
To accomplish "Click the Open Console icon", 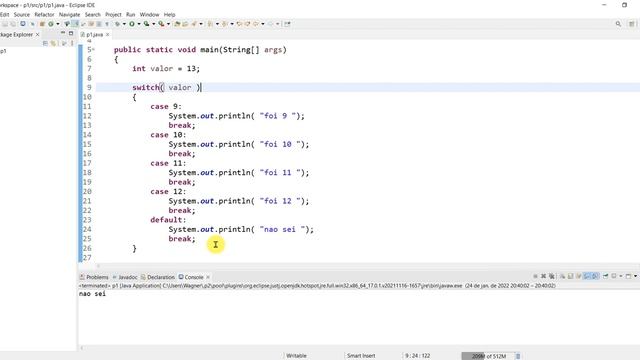I will coord(629,276).
